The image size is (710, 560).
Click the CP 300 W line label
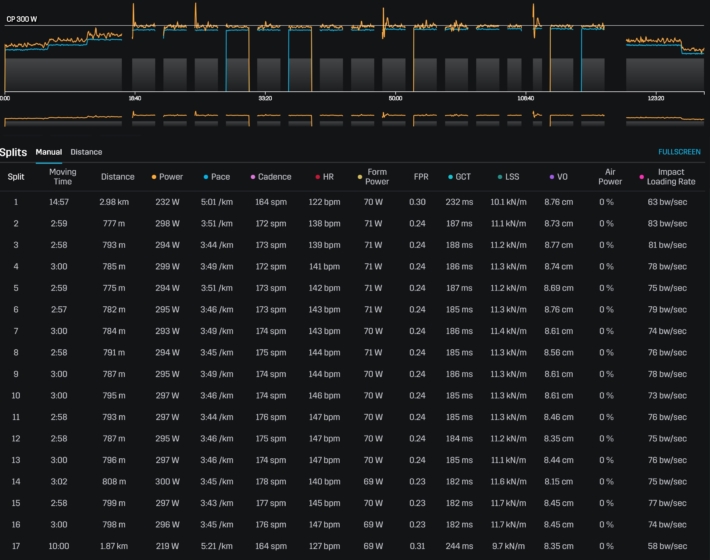pos(21,19)
